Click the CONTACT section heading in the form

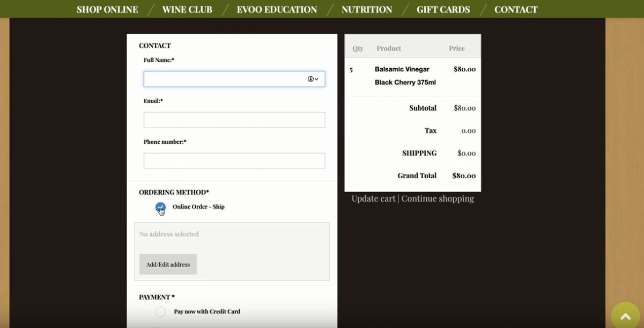click(x=155, y=46)
